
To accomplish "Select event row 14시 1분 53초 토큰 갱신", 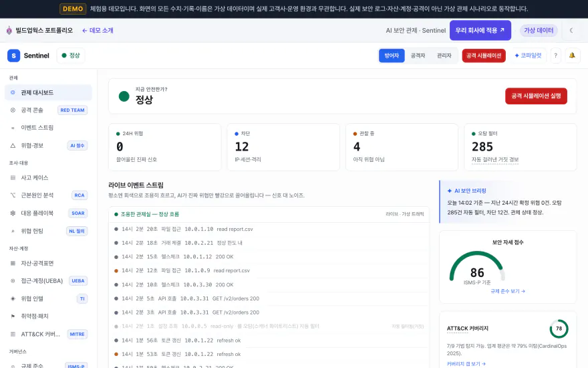I will pyautogui.click(x=269, y=354).
